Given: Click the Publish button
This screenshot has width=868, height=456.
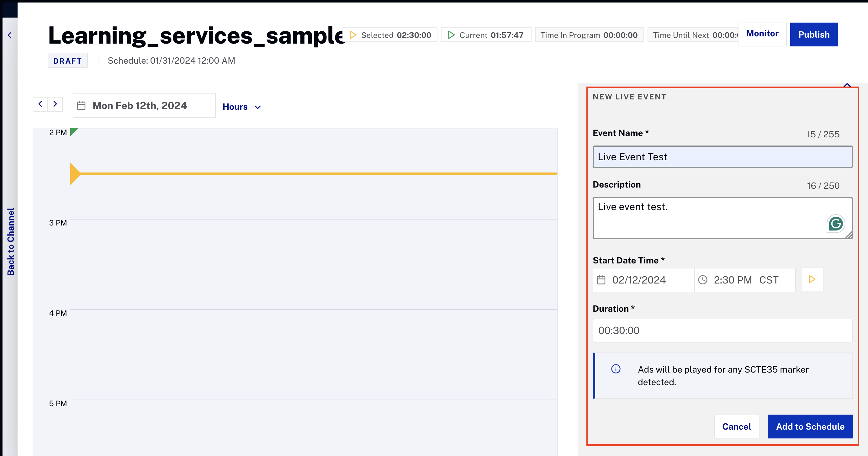Looking at the screenshot, I should (x=814, y=34).
